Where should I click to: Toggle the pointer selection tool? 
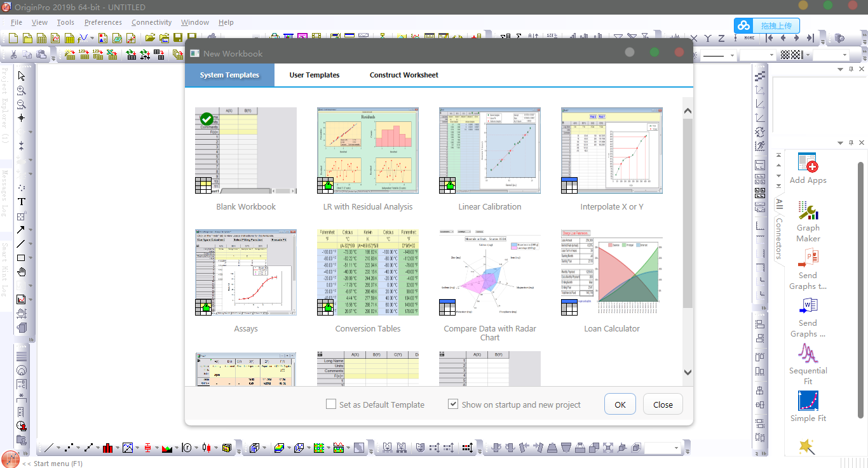22,75
